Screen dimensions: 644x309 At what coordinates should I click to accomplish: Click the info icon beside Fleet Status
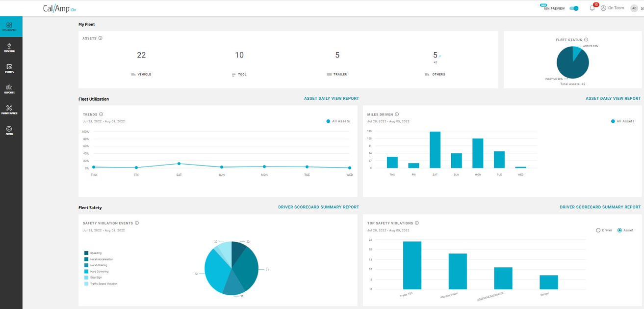(586, 40)
